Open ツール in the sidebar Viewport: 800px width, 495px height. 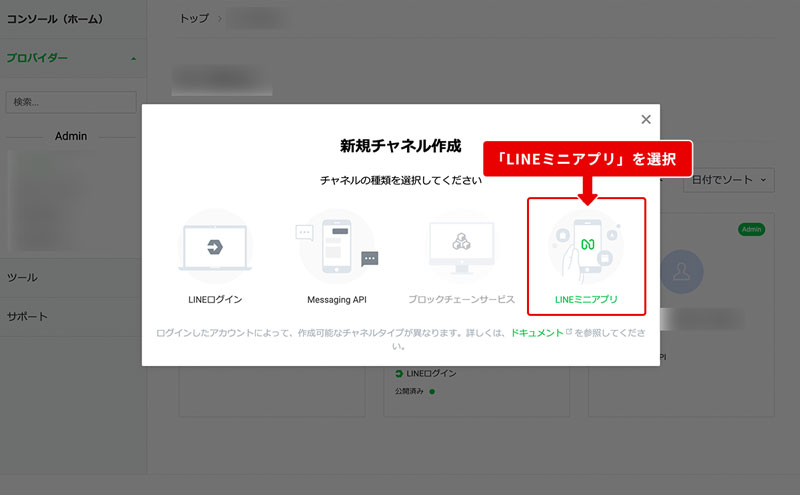coord(23,277)
